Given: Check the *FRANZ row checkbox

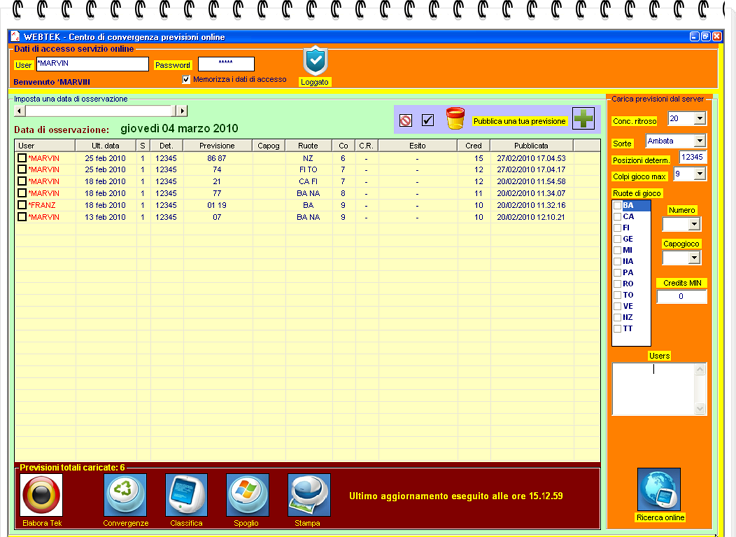Looking at the screenshot, I should pyautogui.click(x=22, y=205).
